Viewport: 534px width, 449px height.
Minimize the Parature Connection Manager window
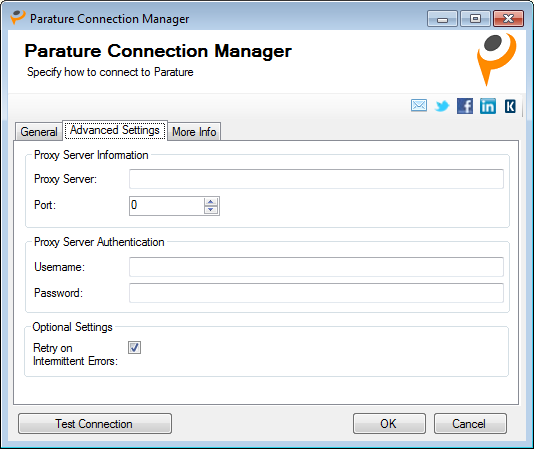[x=442, y=19]
